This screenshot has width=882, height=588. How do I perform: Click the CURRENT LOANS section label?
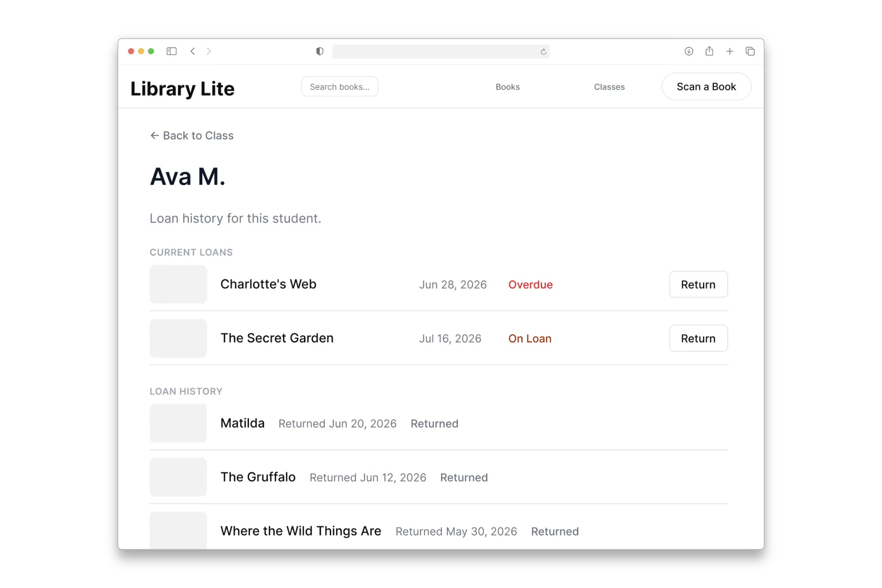[191, 252]
